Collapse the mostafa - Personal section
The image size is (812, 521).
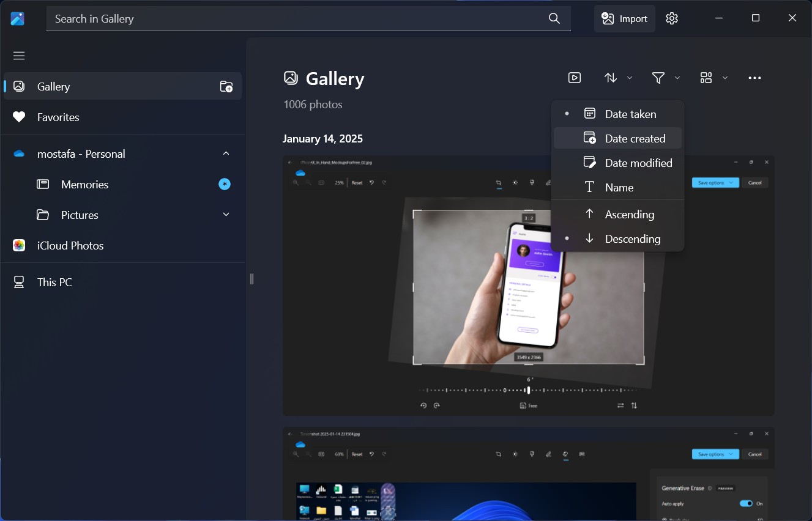click(x=226, y=153)
